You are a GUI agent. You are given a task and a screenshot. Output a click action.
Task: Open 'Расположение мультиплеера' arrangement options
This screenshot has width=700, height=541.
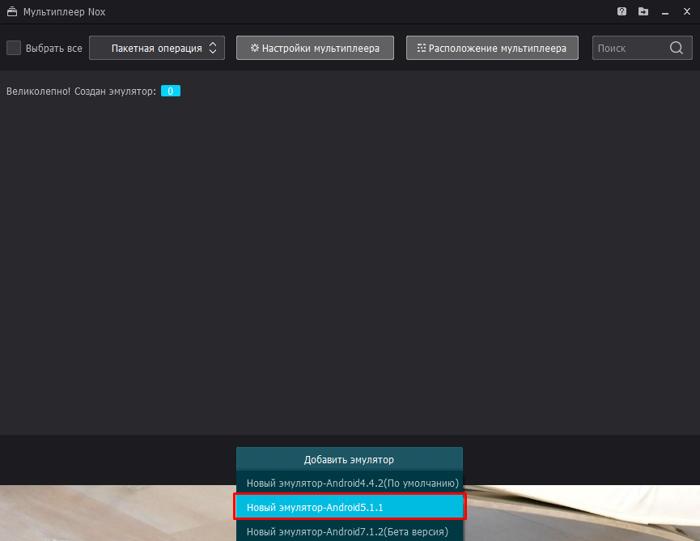click(492, 48)
